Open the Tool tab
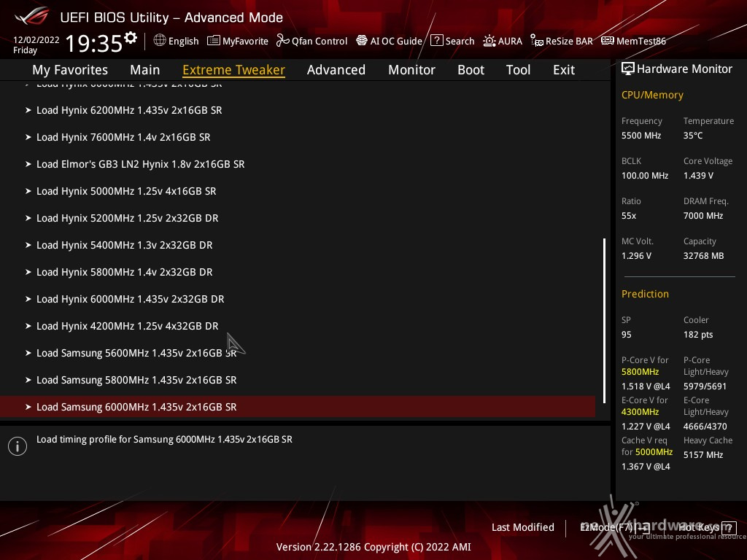 519,70
